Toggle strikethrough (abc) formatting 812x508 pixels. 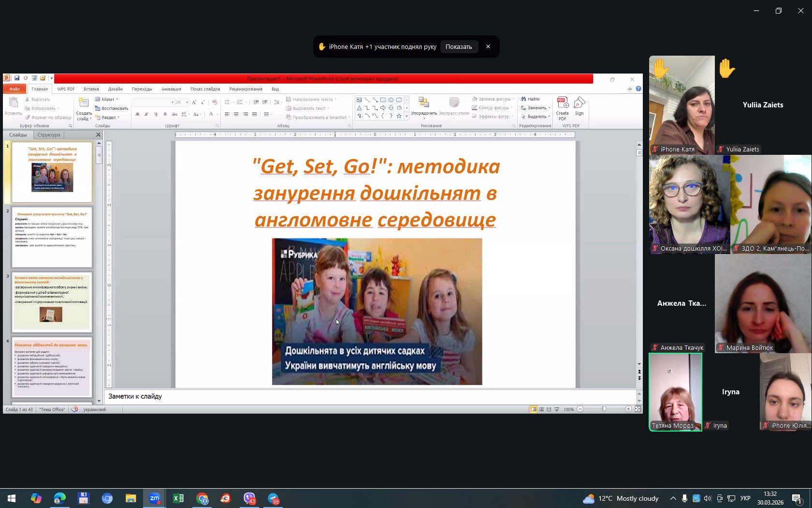click(x=174, y=114)
